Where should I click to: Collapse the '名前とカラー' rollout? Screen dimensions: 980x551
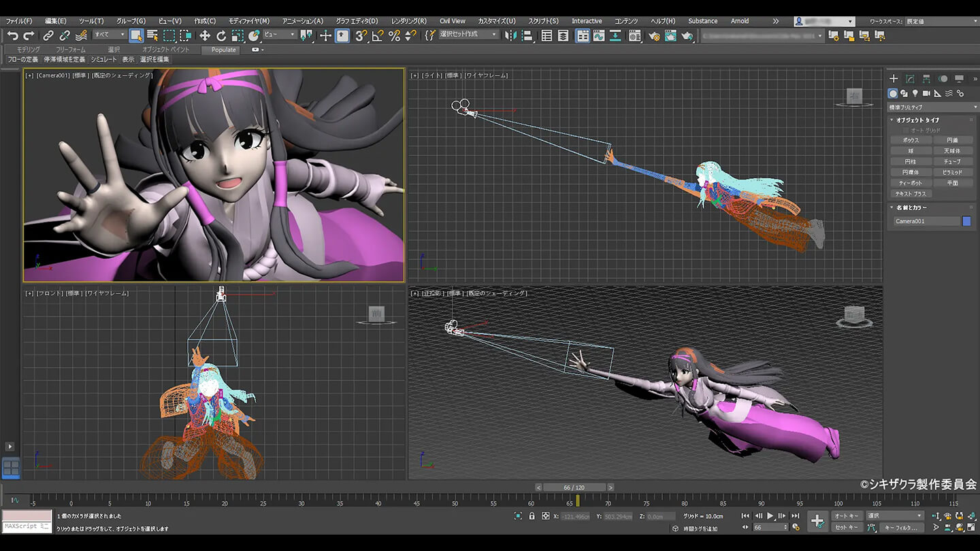coord(911,207)
